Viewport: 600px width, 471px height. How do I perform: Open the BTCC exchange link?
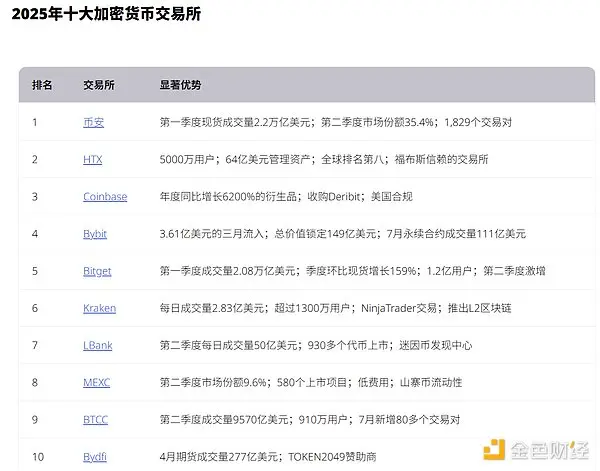click(x=95, y=419)
